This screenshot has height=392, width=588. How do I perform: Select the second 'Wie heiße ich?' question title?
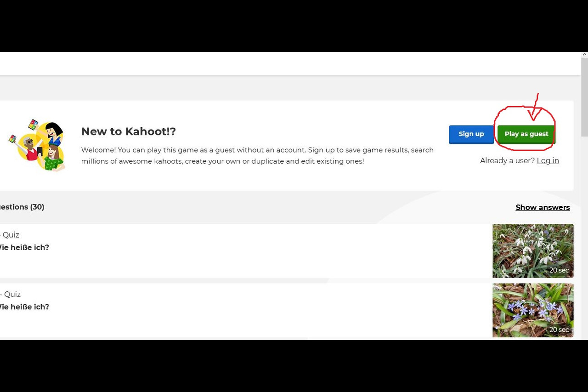[24, 307]
